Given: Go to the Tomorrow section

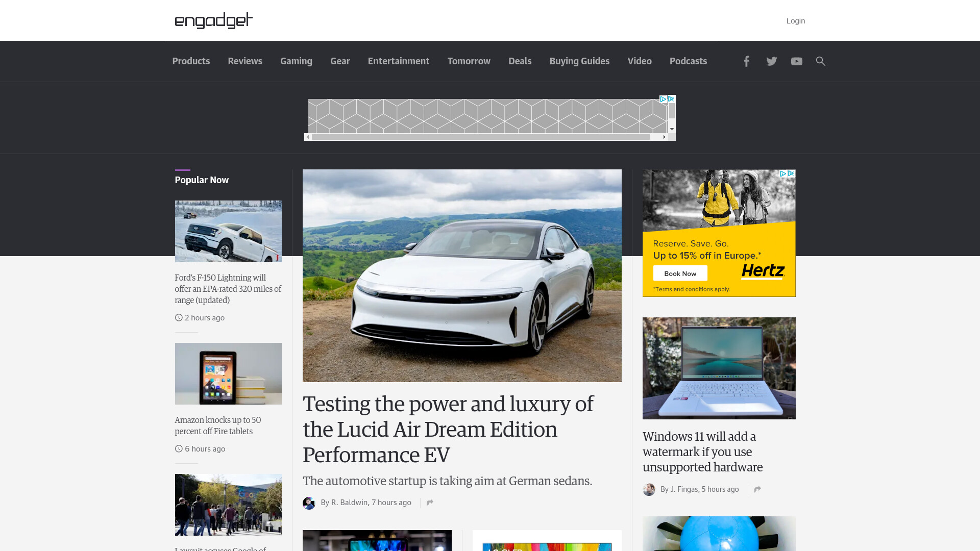Looking at the screenshot, I should [x=469, y=61].
